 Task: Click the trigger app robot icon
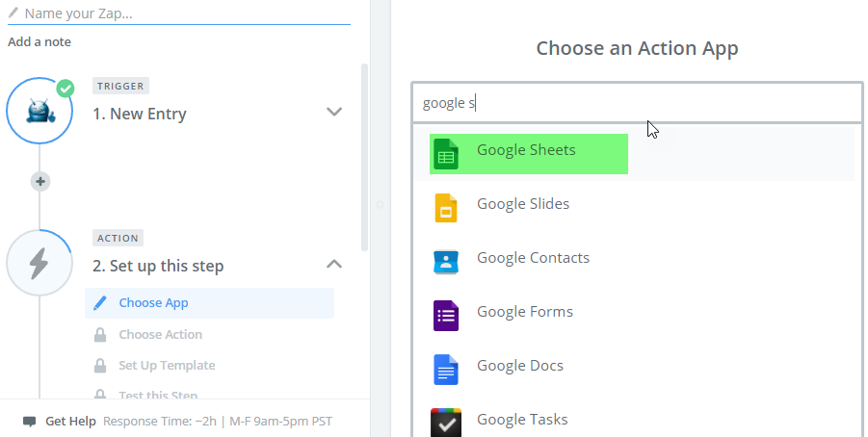click(x=39, y=111)
